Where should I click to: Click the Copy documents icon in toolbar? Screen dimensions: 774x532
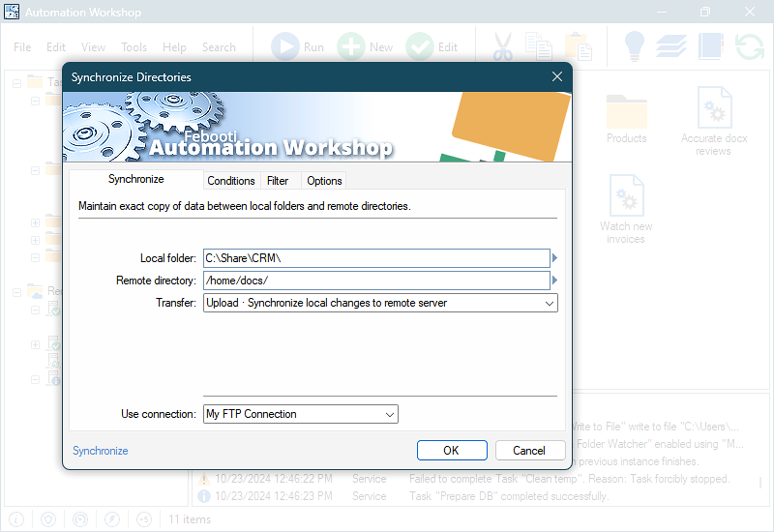[x=539, y=46]
